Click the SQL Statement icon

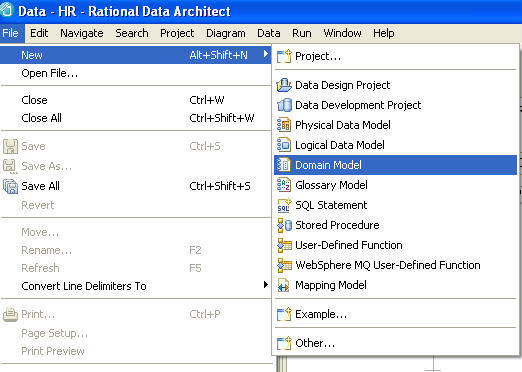point(284,205)
